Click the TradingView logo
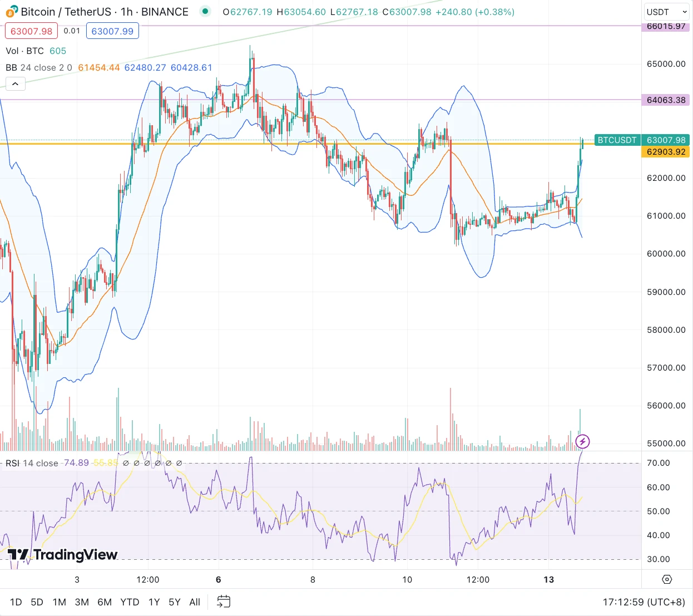693x616 pixels. pyautogui.click(x=62, y=555)
